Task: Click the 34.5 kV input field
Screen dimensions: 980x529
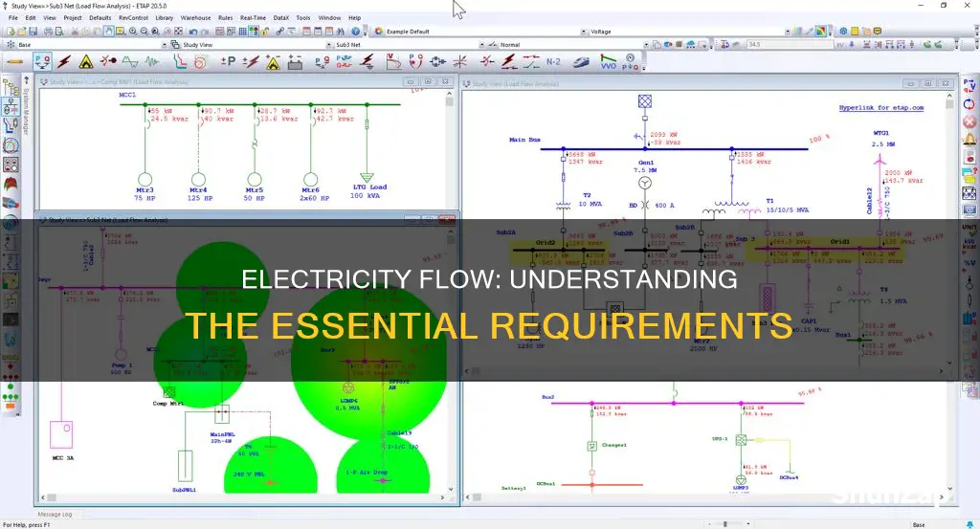Action: pyautogui.click(x=789, y=45)
